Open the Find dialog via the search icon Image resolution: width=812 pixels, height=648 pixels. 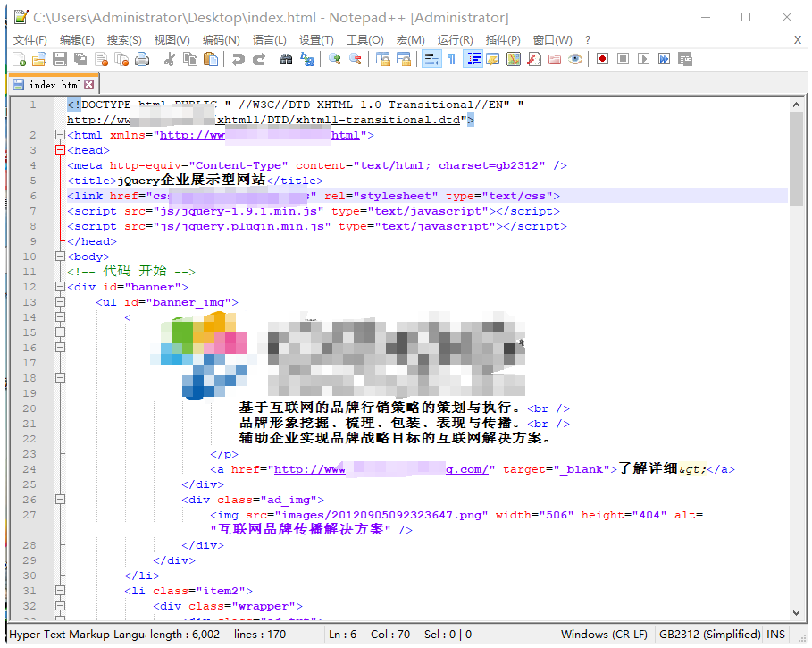tap(284, 59)
